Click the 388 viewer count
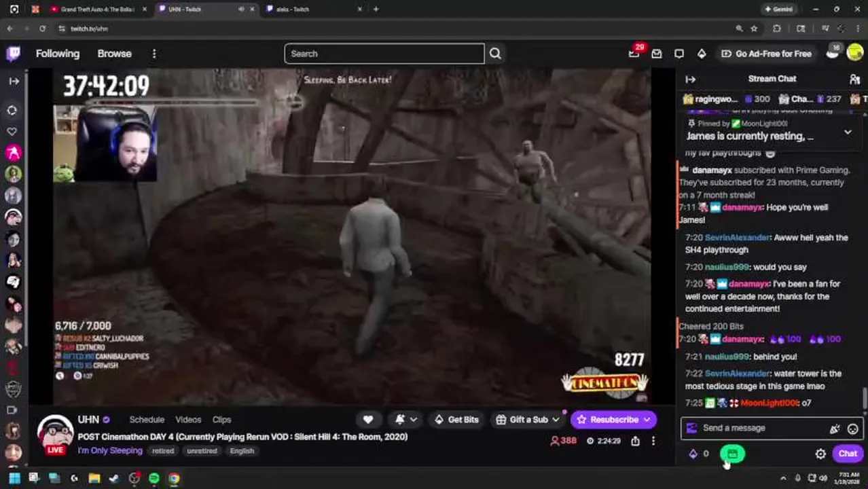 click(x=563, y=441)
